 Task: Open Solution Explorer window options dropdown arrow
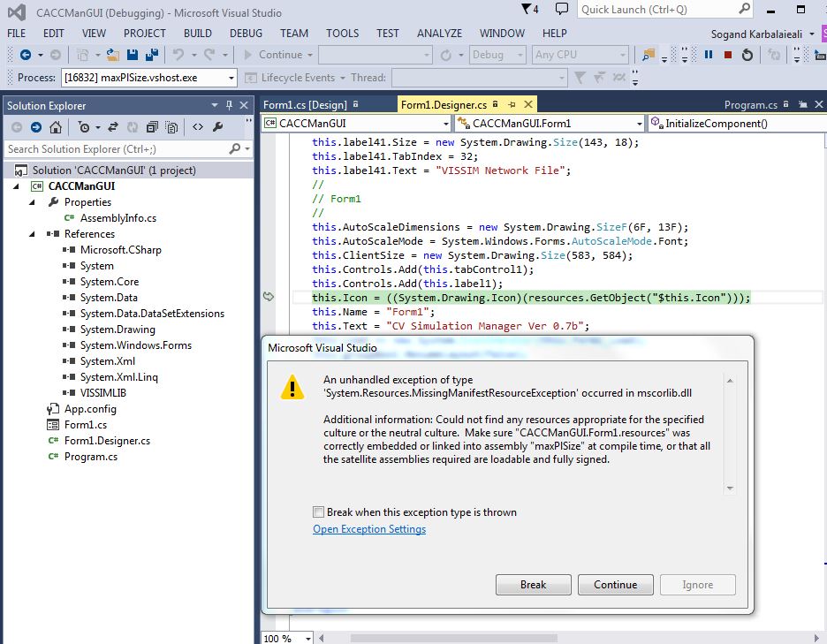tap(215, 105)
